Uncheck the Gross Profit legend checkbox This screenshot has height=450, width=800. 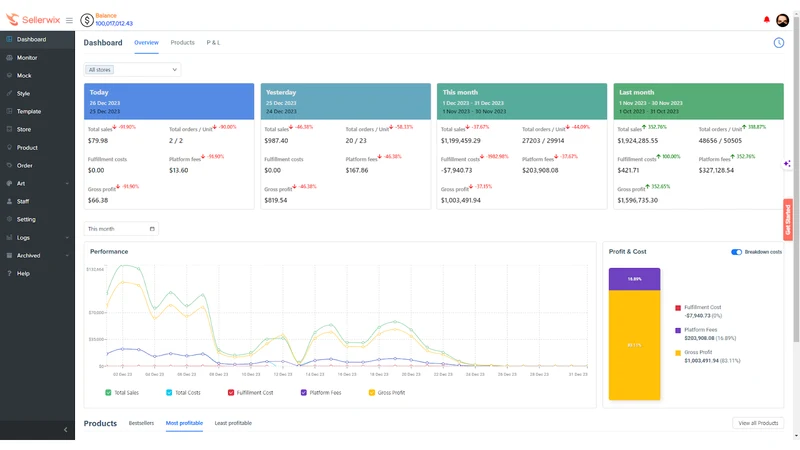coord(371,392)
